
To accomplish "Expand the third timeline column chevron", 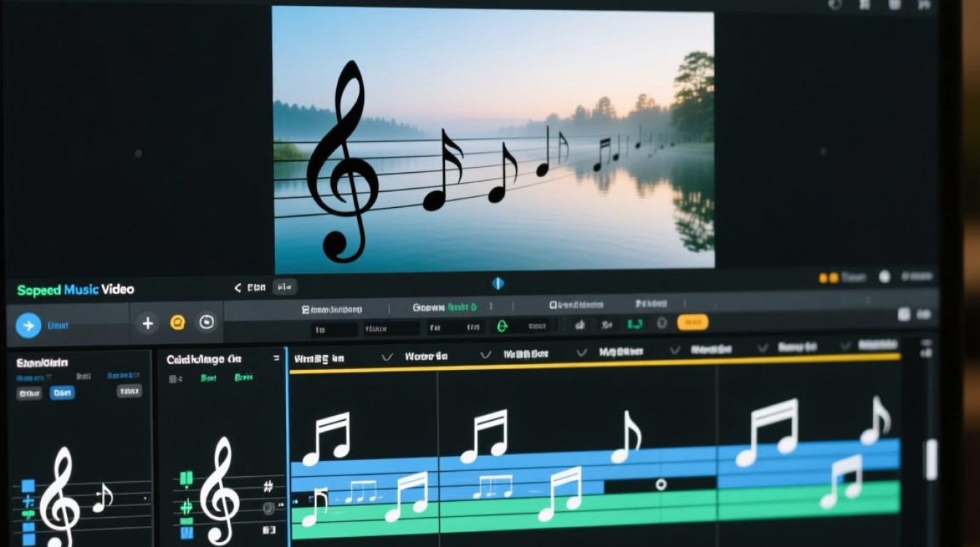I will click(581, 353).
